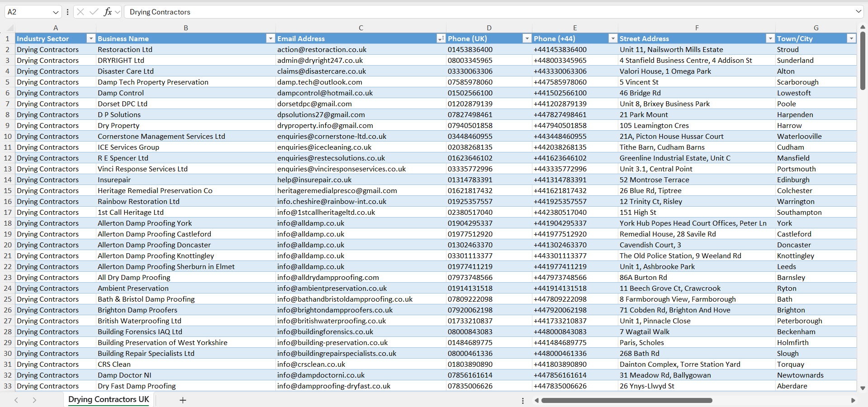This screenshot has width=868, height=407.
Task: Select cell Restoraction Ltd
Action: (185, 49)
